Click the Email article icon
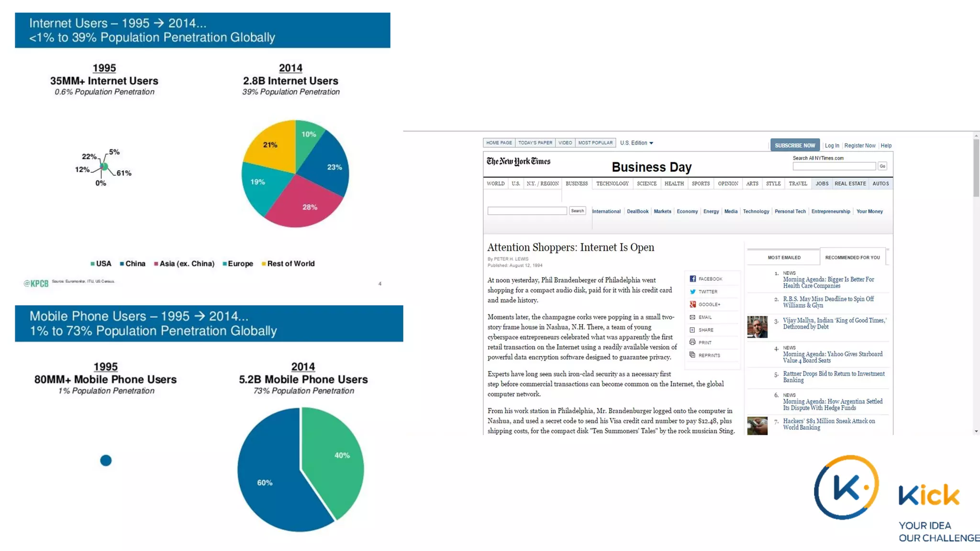980x551 pixels. (x=692, y=317)
